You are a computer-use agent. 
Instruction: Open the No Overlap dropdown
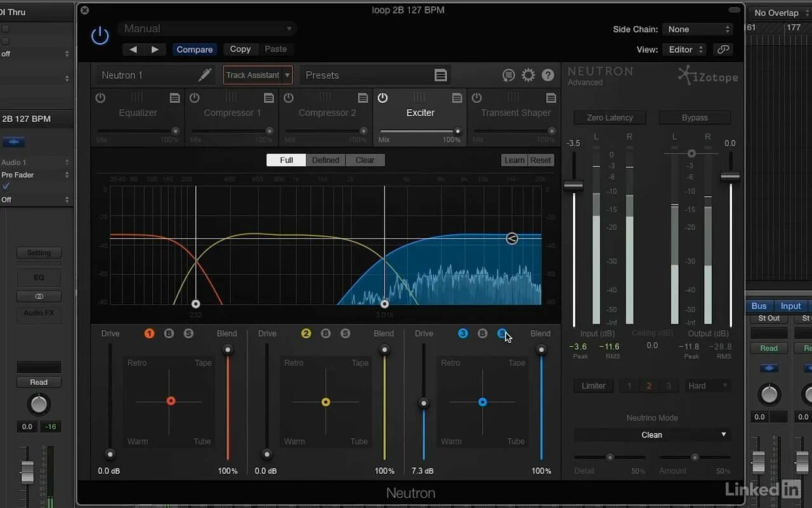pos(779,13)
